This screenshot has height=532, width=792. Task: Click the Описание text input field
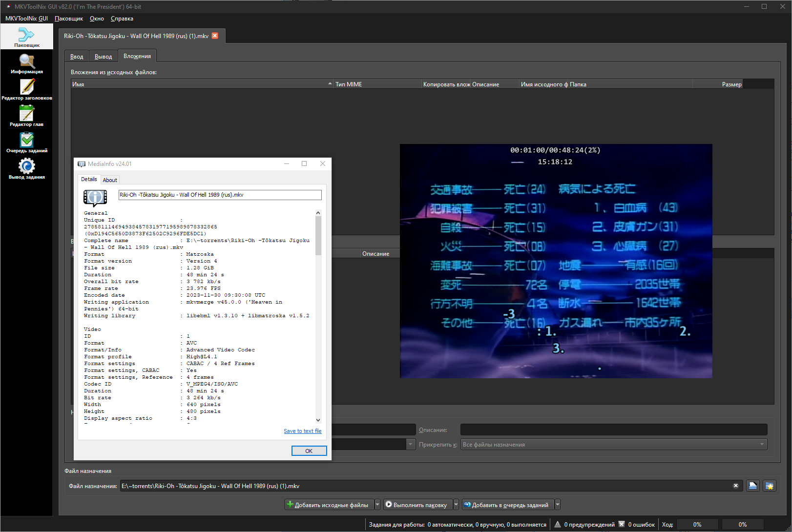(x=613, y=430)
